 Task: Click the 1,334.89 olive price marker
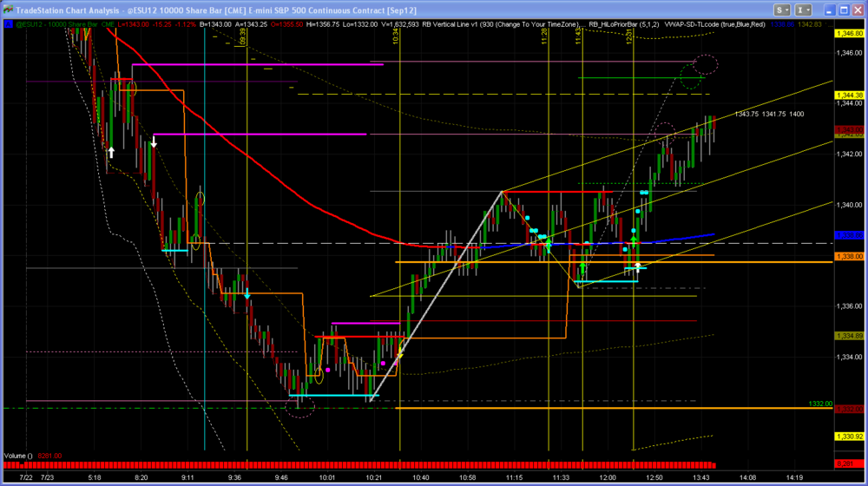click(x=849, y=336)
